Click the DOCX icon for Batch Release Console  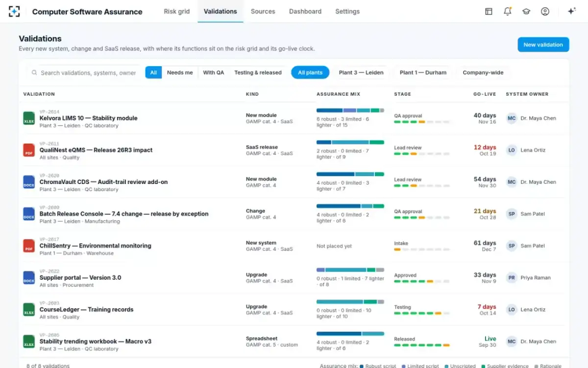[29, 214]
